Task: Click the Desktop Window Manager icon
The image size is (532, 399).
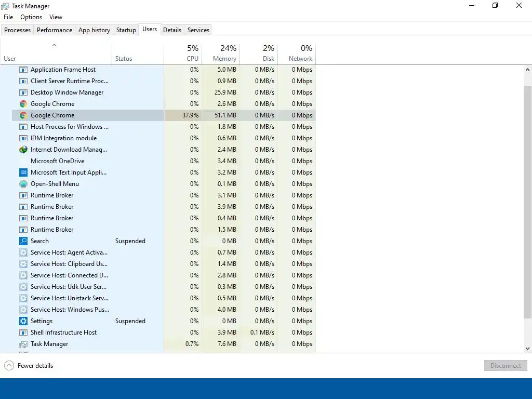Action: (23, 92)
